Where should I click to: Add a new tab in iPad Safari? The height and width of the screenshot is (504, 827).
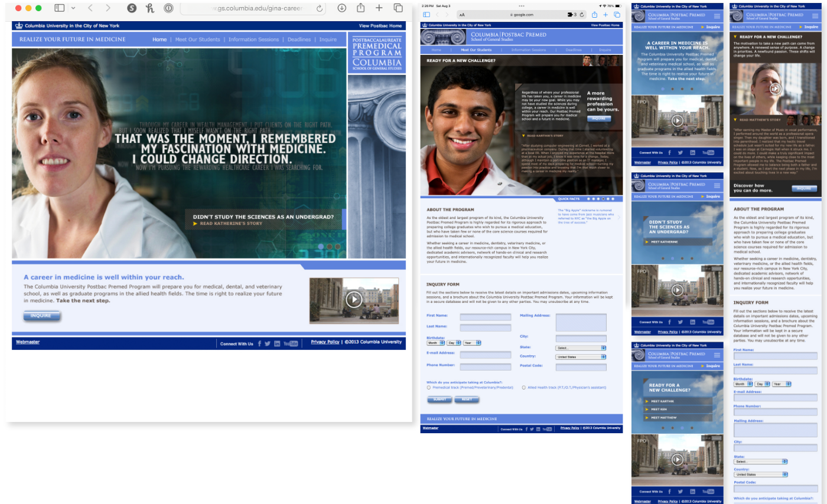point(605,15)
